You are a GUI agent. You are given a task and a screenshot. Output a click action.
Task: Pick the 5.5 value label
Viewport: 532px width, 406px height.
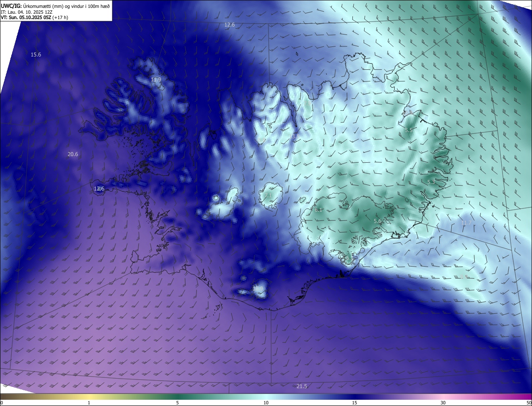tap(409, 130)
